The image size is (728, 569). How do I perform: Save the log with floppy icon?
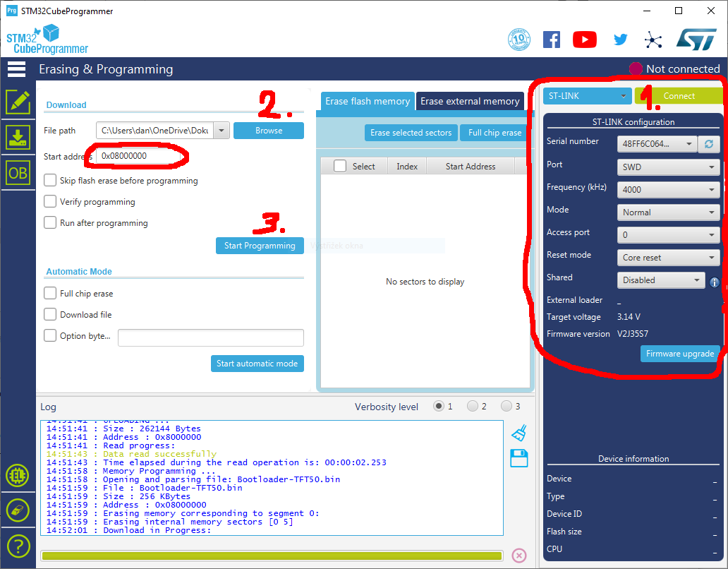[519, 458]
